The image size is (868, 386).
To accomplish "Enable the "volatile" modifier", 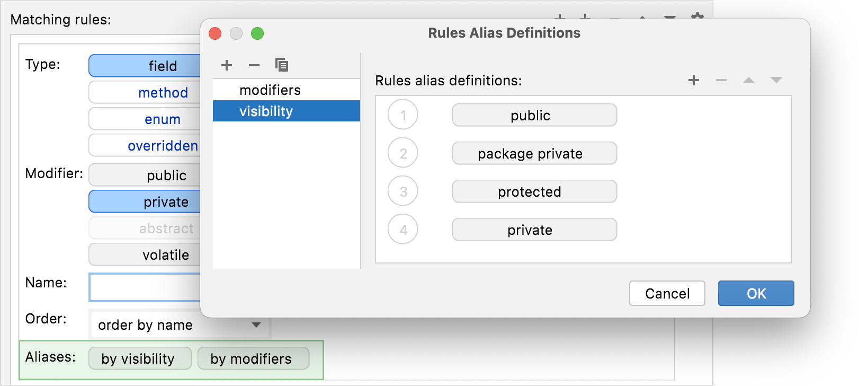I will tap(165, 255).
